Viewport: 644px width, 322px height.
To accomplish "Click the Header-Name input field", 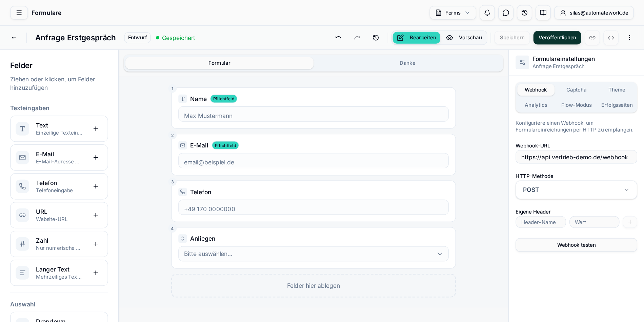I will [541, 222].
